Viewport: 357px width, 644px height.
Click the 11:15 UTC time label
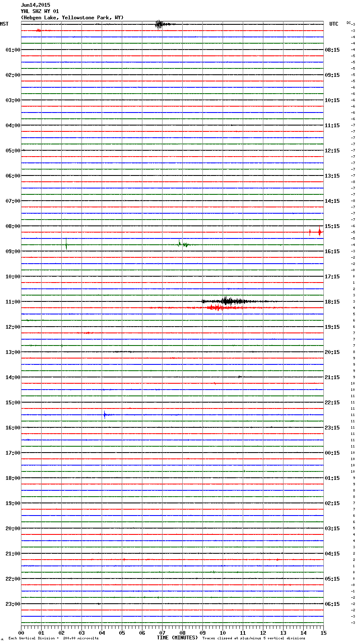coord(332,126)
